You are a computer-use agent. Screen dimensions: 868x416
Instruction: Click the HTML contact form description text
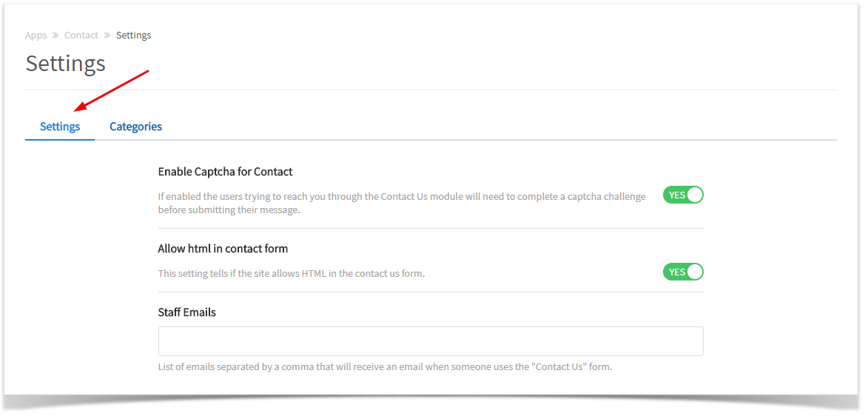pyautogui.click(x=291, y=274)
